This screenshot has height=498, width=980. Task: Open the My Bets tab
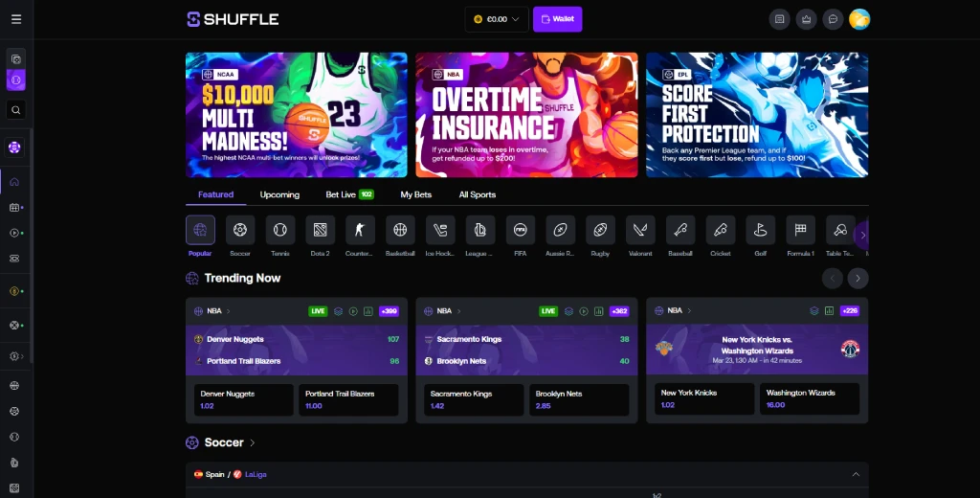(x=415, y=194)
